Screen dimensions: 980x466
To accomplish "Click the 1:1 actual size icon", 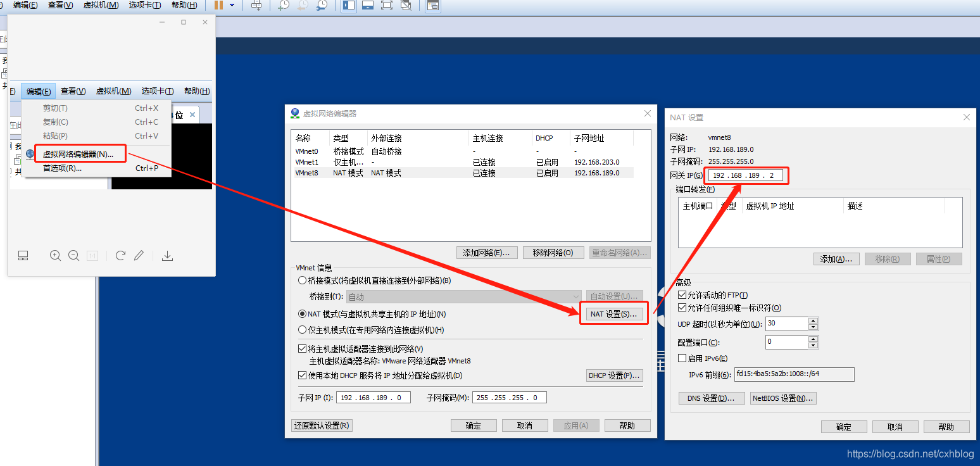I will [x=92, y=256].
